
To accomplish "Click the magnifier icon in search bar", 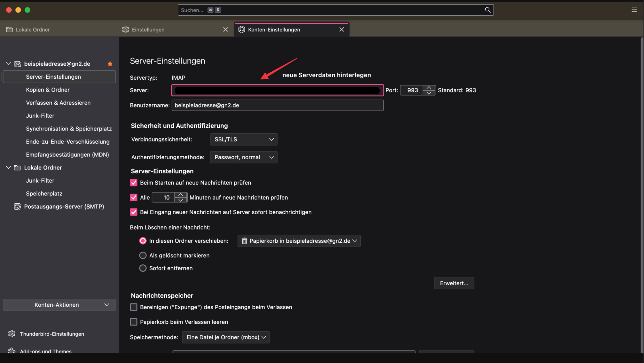I will [488, 10].
